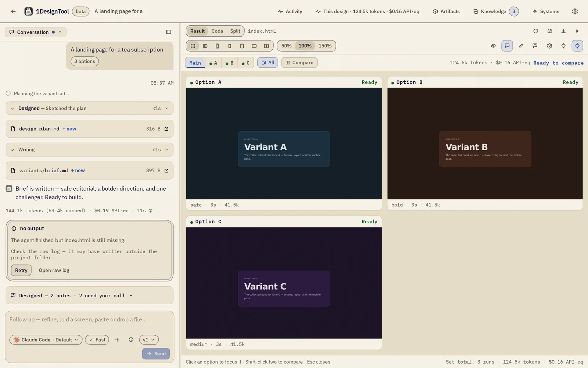588x368 pixels.
Task: Expand the Designed — Sketched the plan step
Action: [89, 108]
